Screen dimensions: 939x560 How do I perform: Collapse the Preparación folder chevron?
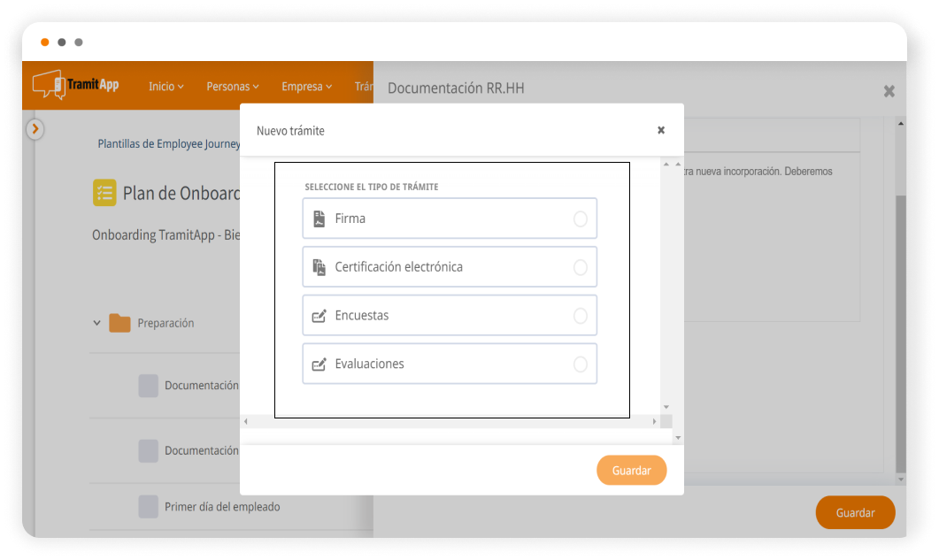(x=97, y=324)
